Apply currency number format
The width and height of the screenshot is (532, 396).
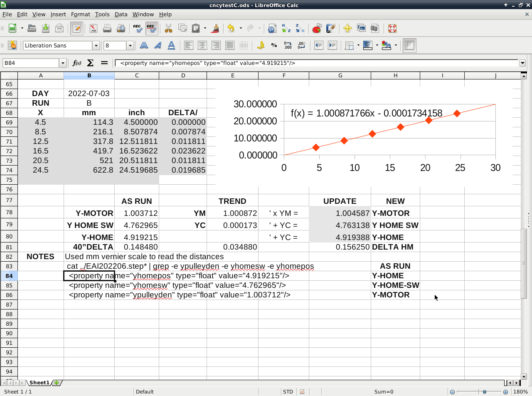261,45
